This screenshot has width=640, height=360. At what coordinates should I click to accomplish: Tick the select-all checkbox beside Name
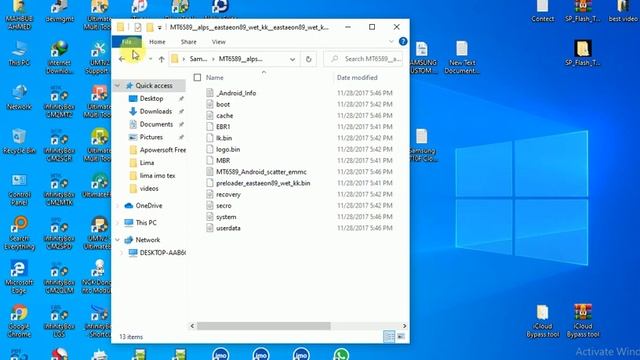[x=198, y=78]
